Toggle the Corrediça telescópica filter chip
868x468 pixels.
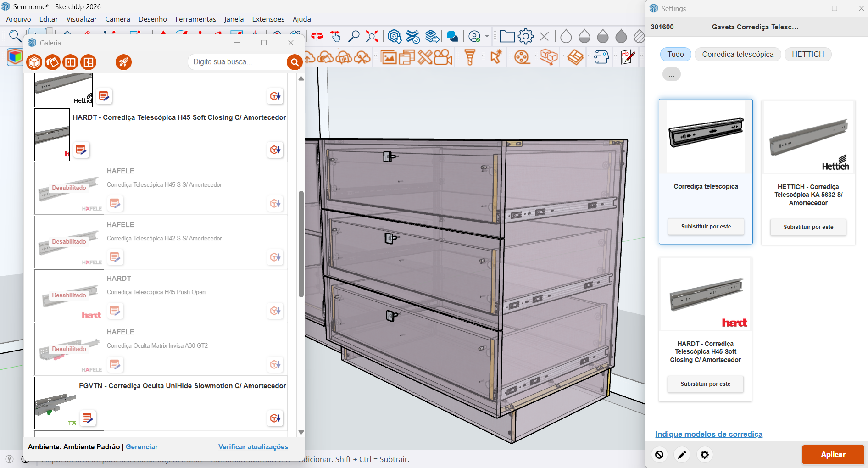pos(737,54)
